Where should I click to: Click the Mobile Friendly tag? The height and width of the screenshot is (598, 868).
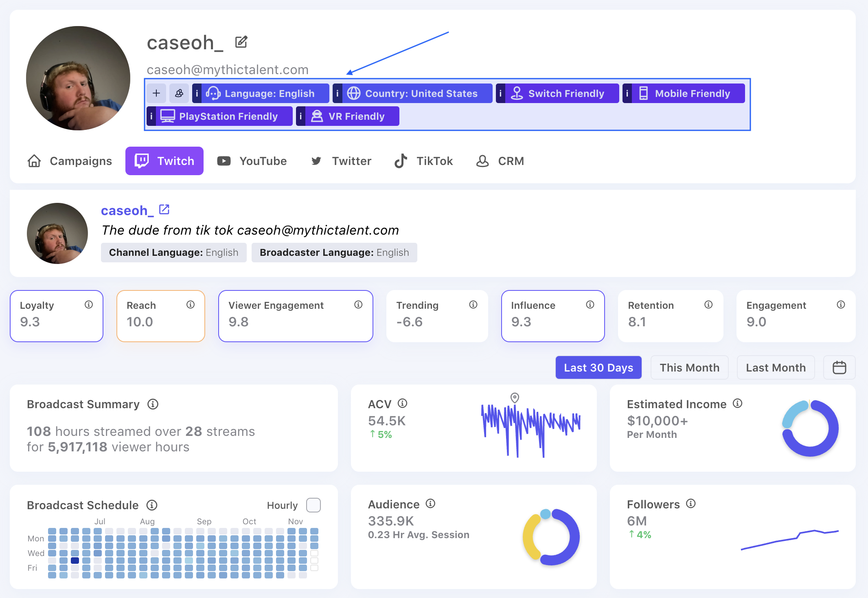(x=684, y=93)
